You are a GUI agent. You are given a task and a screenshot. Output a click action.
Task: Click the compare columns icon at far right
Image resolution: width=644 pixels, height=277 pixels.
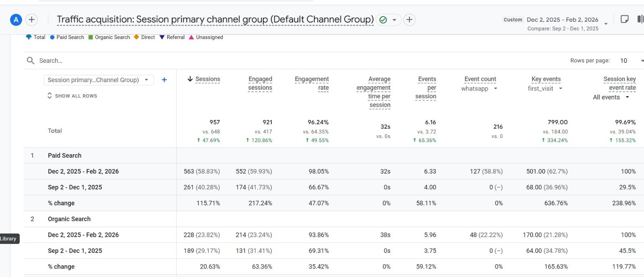click(640, 19)
